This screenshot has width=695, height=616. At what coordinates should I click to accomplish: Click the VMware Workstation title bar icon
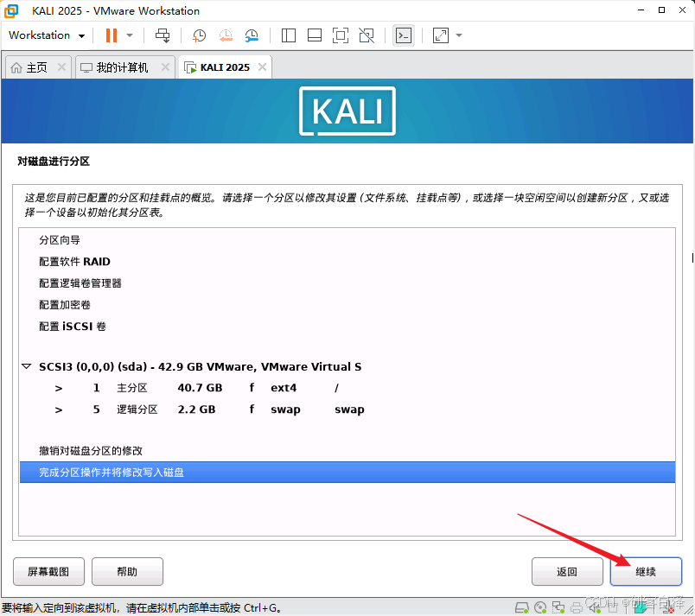pos(11,10)
